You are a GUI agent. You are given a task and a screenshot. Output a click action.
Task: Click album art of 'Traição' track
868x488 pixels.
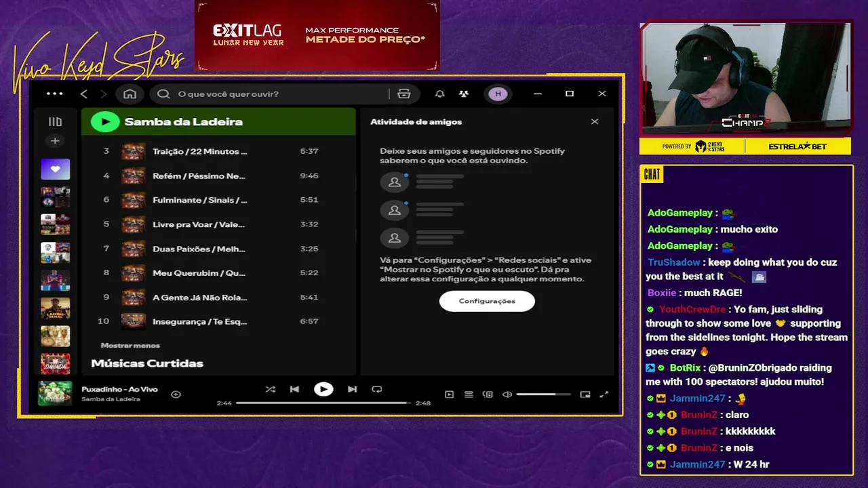coord(134,151)
